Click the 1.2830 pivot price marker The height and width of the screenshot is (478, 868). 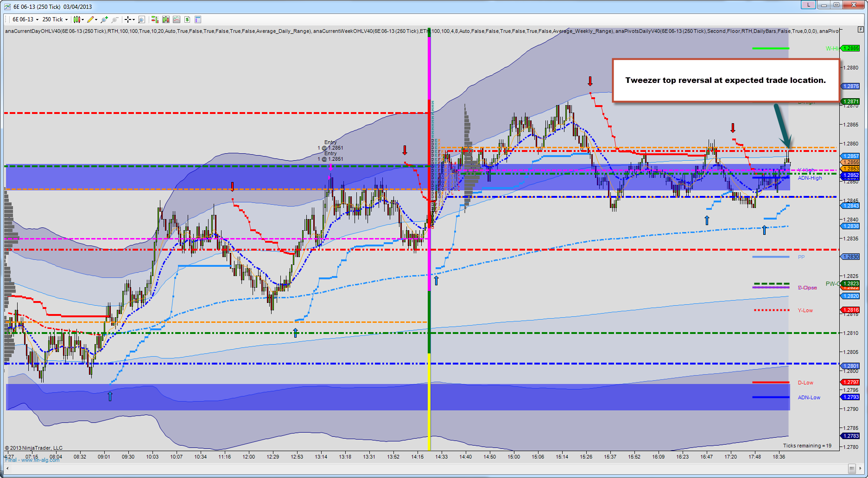pyautogui.click(x=851, y=257)
